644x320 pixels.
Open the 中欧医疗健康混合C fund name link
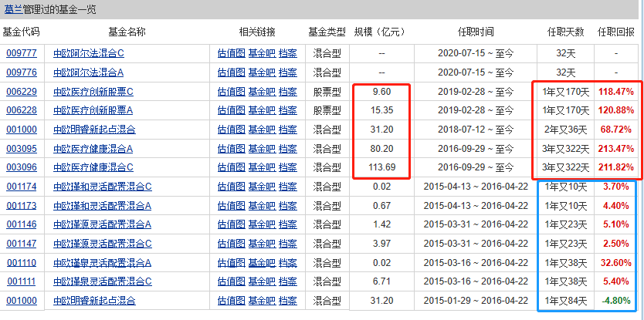tap(93, 167)
